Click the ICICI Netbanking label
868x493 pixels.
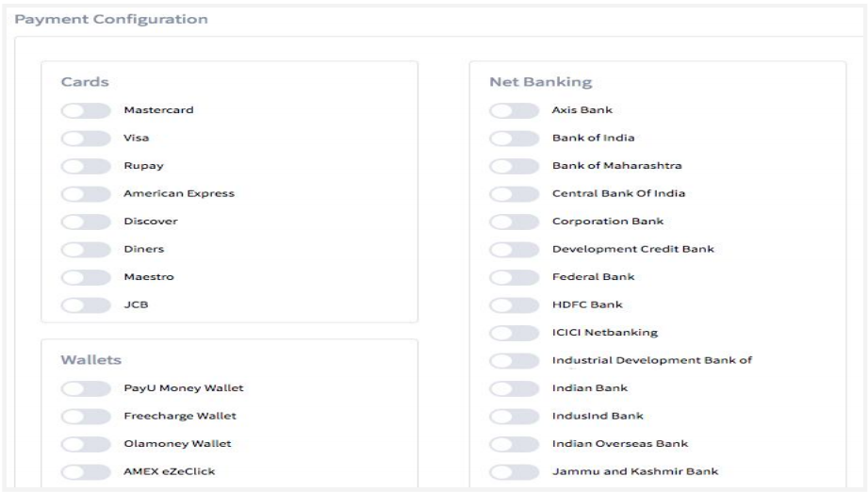605,333
